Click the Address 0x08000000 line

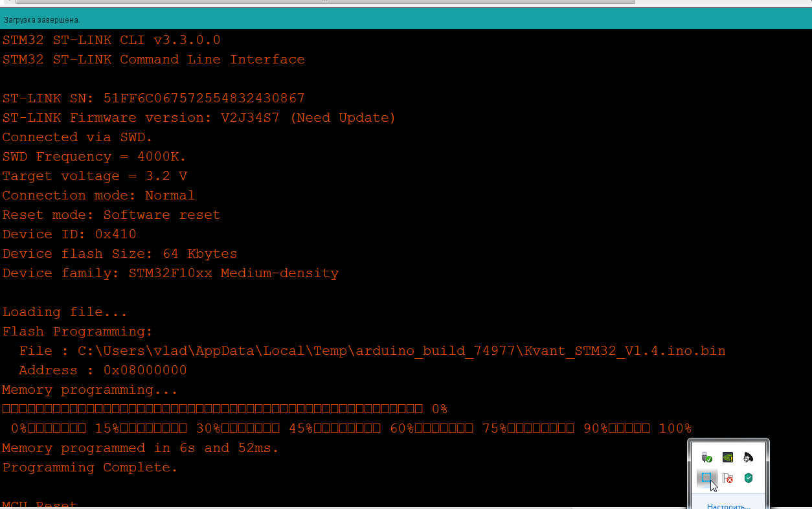pyautogui.click(x=102, y=370)
